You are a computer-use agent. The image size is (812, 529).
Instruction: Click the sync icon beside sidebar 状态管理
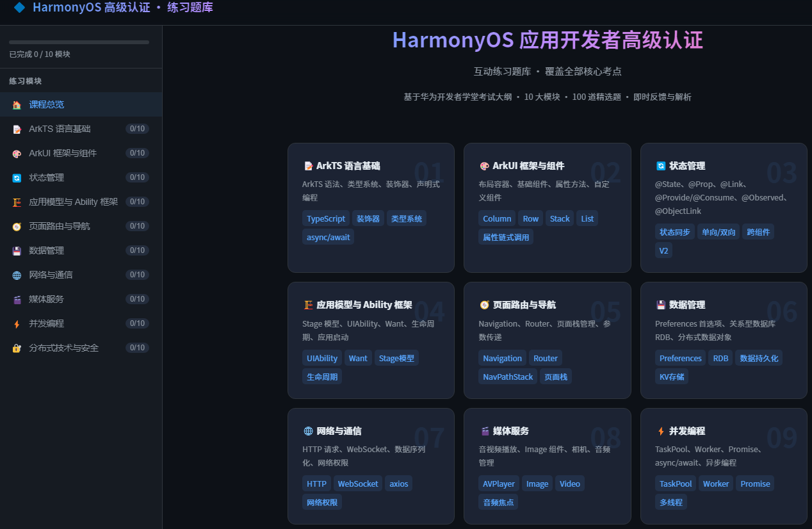tap(17, 177)
